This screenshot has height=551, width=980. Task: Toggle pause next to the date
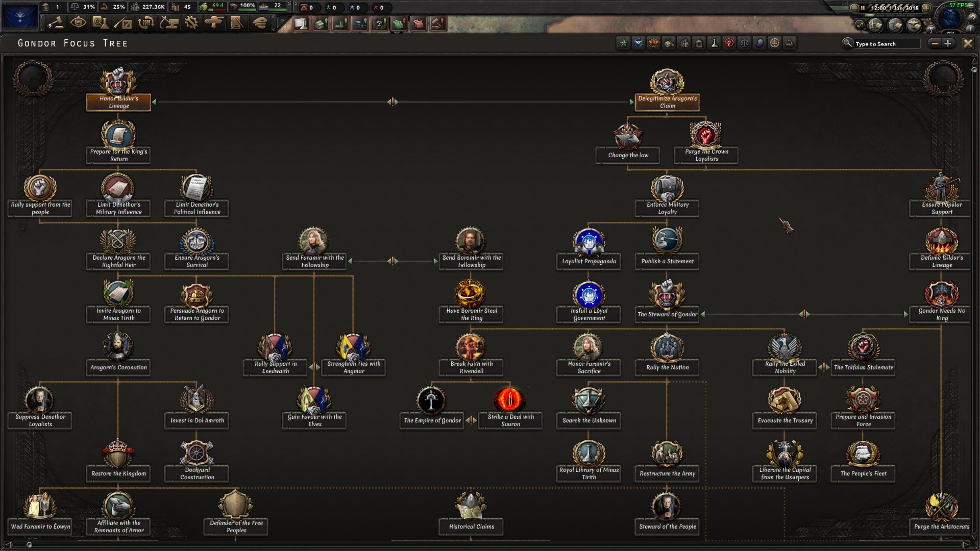click(x=863, y=8)
